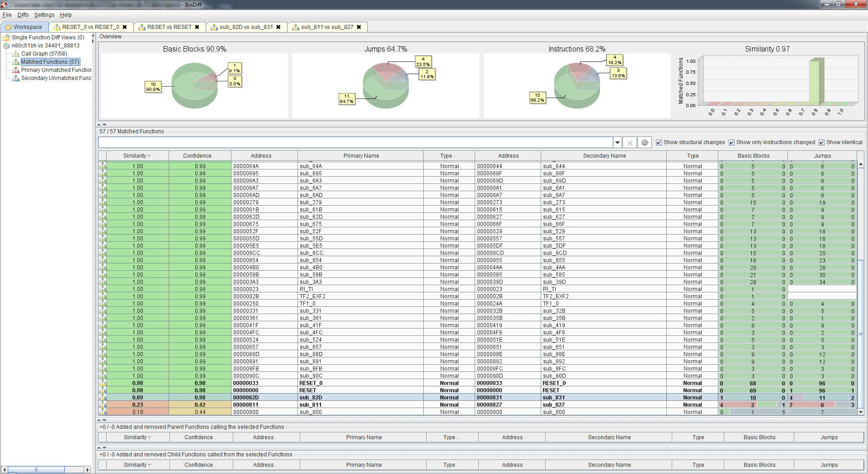Click row icon for sub_811
868x474 pixels.
click(x=103, y=405)
